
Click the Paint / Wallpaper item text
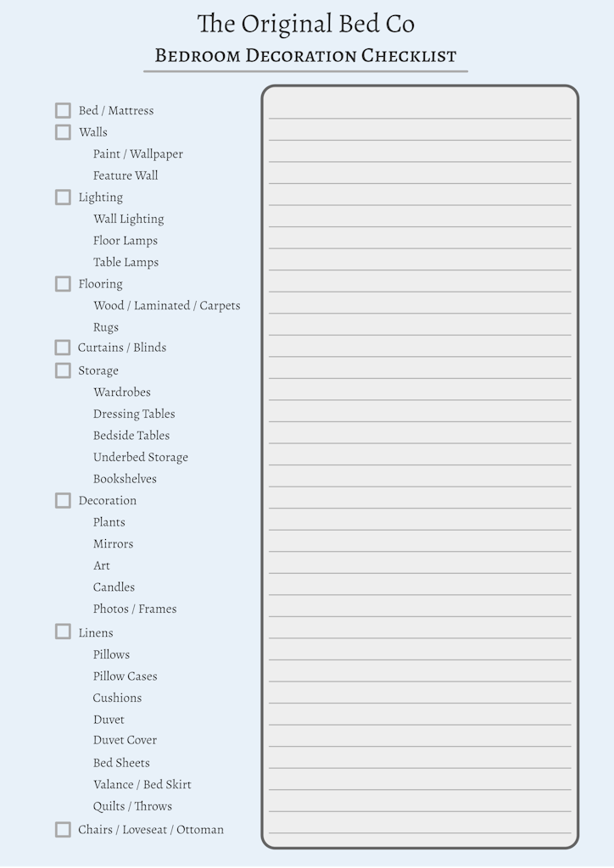(138, 154)
